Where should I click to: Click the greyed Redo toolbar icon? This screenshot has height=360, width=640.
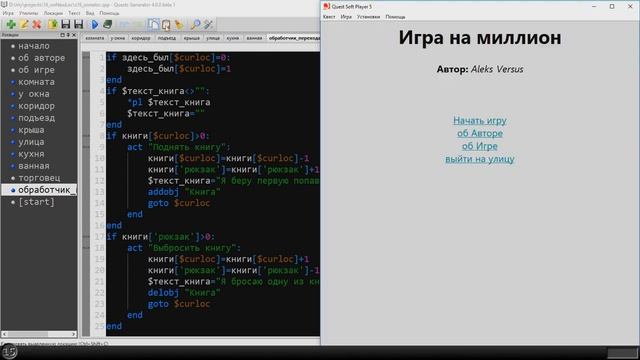(137, 24)
